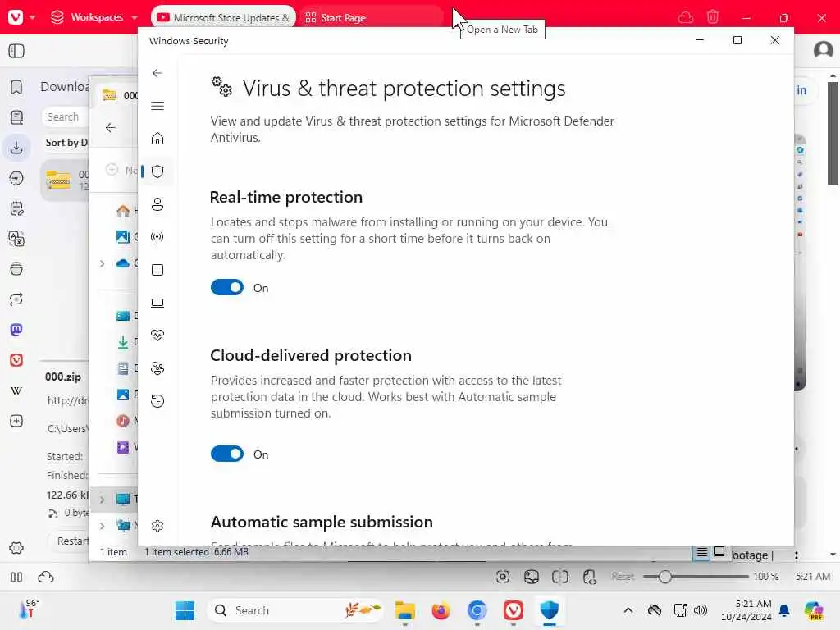The width and height of the screenshot is (840, 630).
Task: Click the downloads Search field
Action: (x=65, y=116)
